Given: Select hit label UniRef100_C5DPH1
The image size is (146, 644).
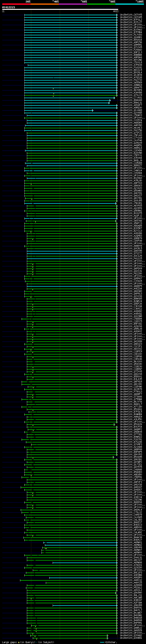Looking at the screenshot, I should pos(131,477).
